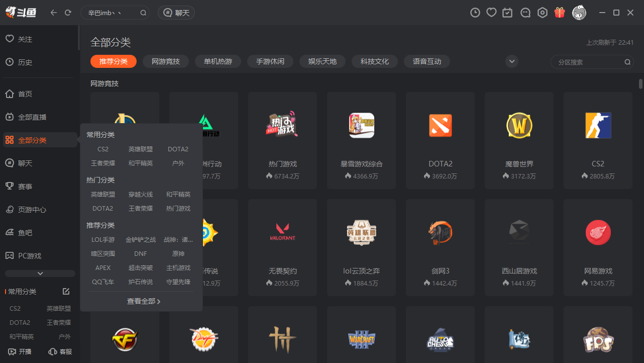
Task: Click the red gift box icon
Action: (560, 13)
